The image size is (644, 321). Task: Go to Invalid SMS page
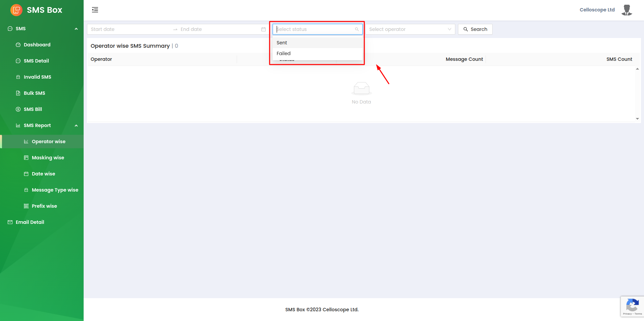coord(37,77)
